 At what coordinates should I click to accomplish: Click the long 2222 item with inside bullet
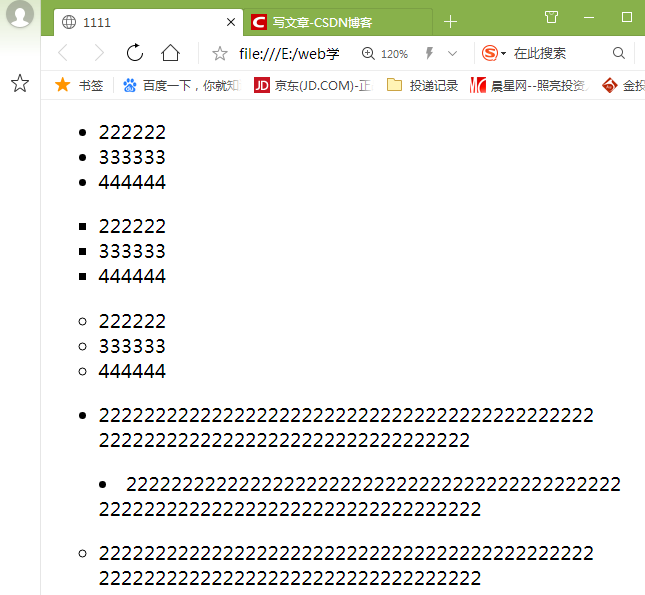click(x=360, y=497)
